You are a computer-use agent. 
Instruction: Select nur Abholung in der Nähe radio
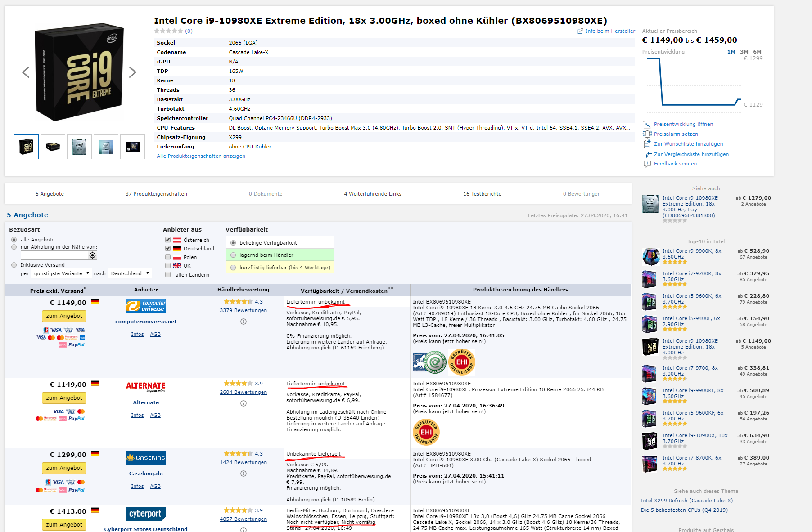[14, 247]
